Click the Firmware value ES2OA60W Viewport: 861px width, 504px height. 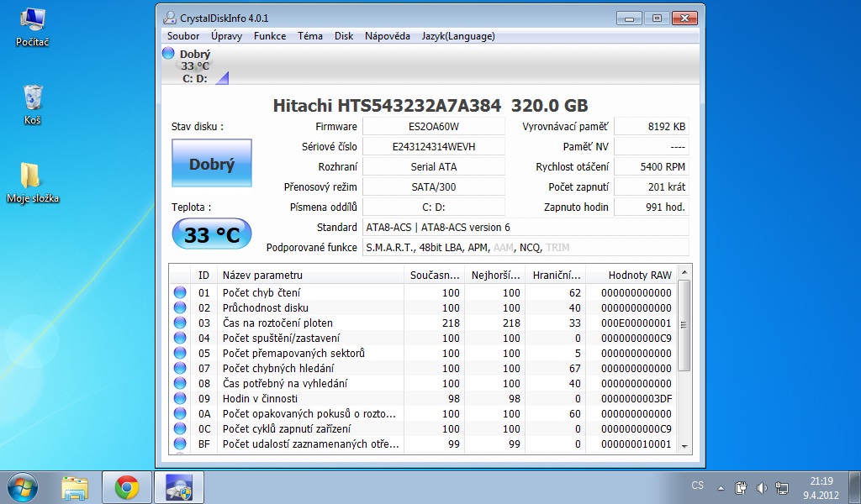(x=434, y=127)
